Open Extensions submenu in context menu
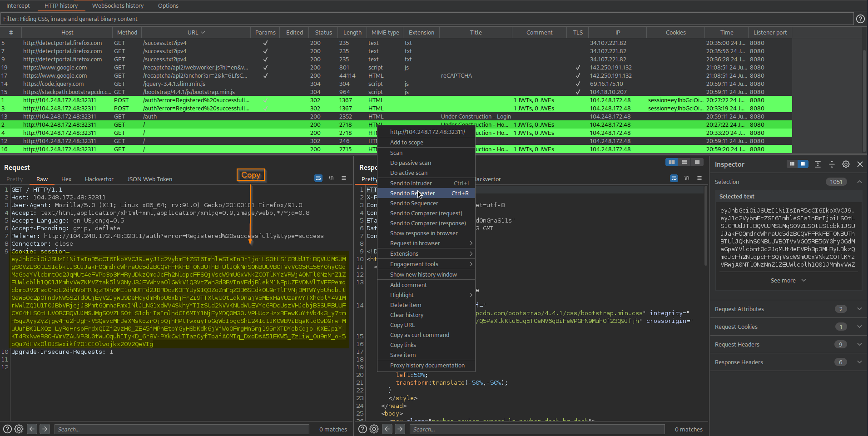The image size is (868, 436). tap(426, 253)
